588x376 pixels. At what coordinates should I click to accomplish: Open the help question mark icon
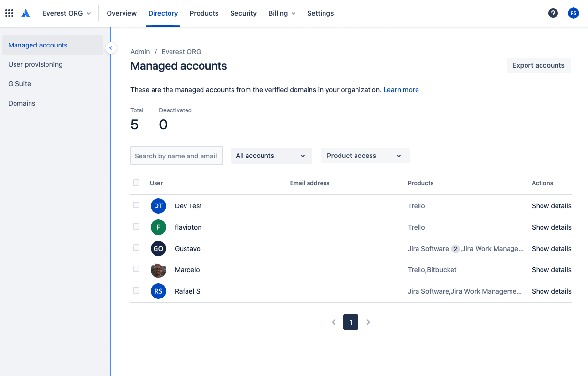click(x=553, y=13)
